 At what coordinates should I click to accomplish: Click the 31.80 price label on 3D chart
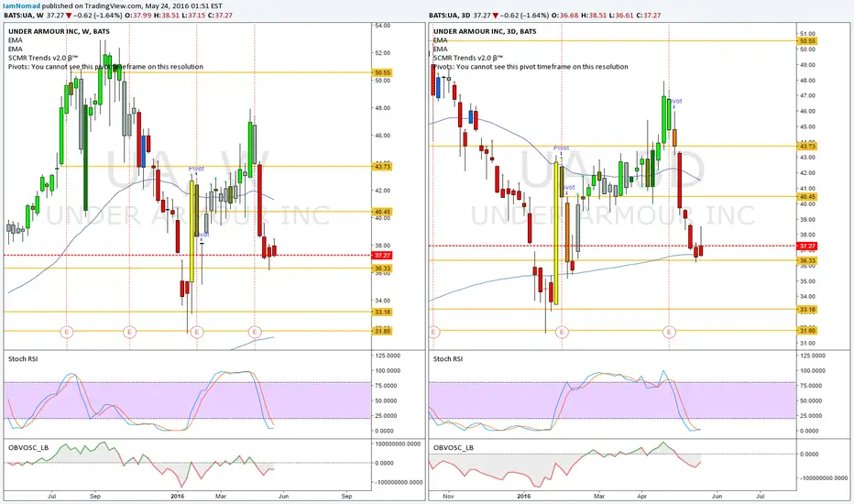807,330
